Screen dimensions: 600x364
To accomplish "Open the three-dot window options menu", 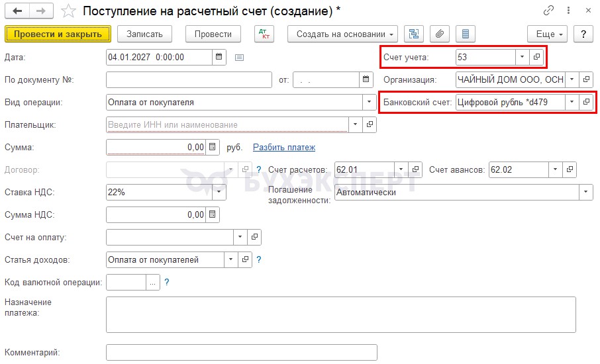I will coord(569,11).
